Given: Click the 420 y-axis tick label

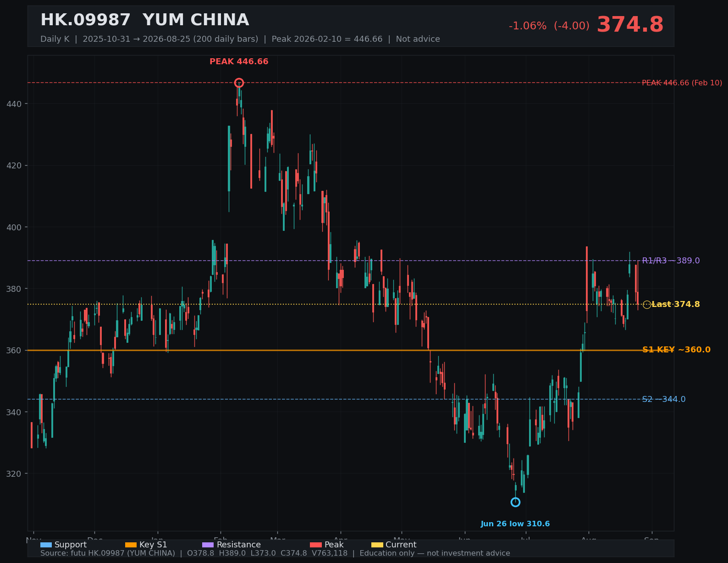Looking at the screenshot, I should click(14, 166).
